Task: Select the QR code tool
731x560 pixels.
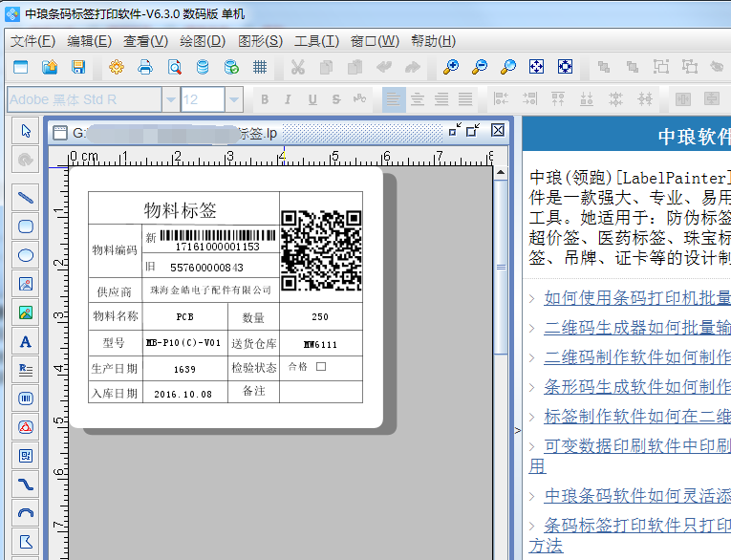Action: pos(26,456)
